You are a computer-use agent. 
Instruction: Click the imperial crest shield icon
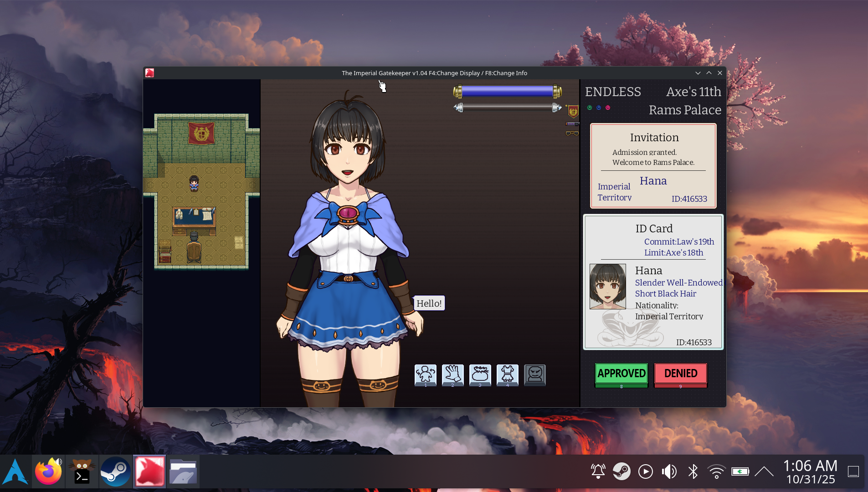click(573, 111)
